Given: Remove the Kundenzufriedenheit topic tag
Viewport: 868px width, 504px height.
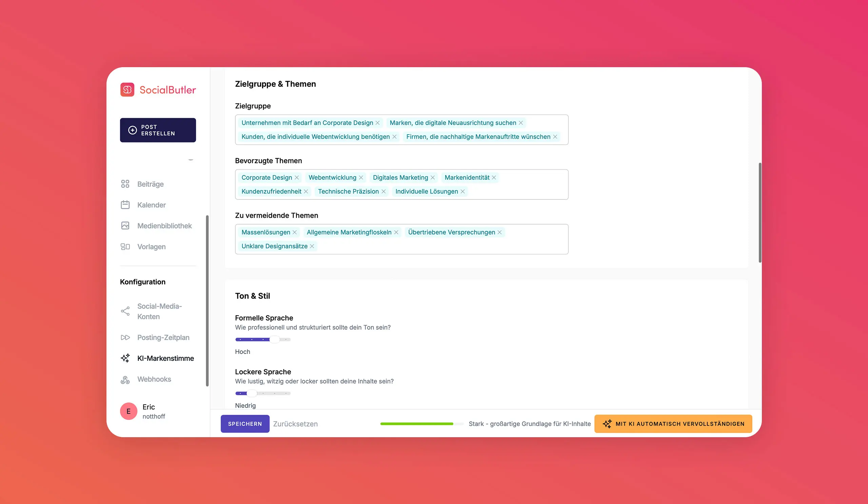Looking at the screenshot, I should pos(306,192).
